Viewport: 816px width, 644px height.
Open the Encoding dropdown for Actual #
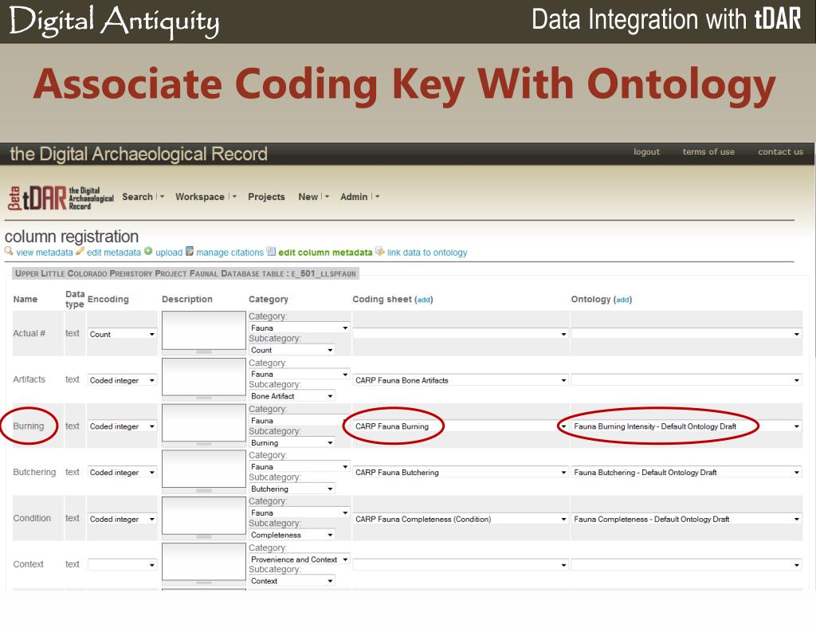[x=122, y=334]
